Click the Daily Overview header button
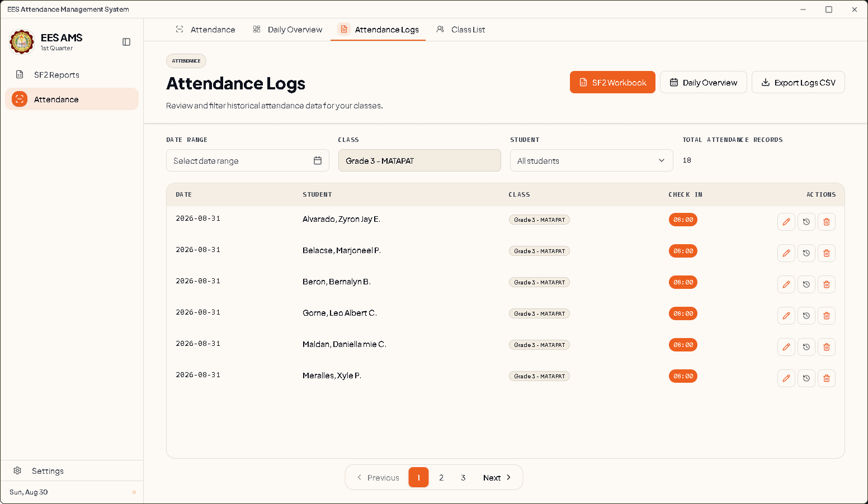This screenshot has height=504, width=868. [x=704, y=82]
